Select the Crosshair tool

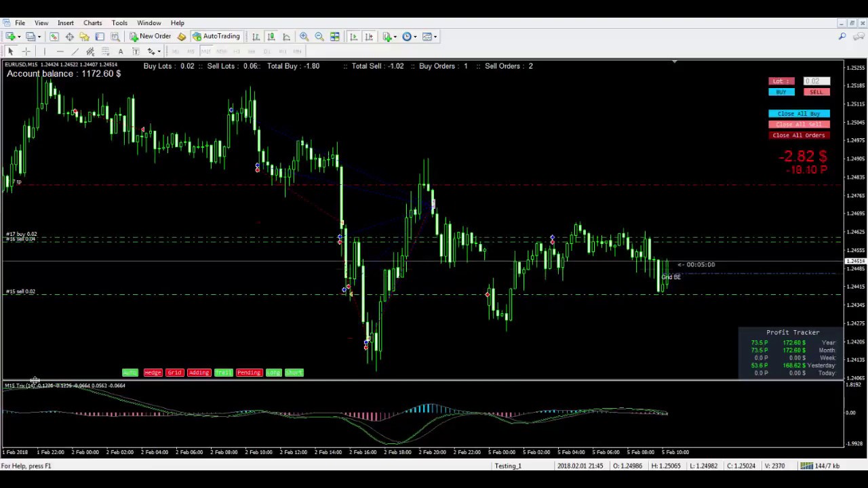tap(26, 52)
